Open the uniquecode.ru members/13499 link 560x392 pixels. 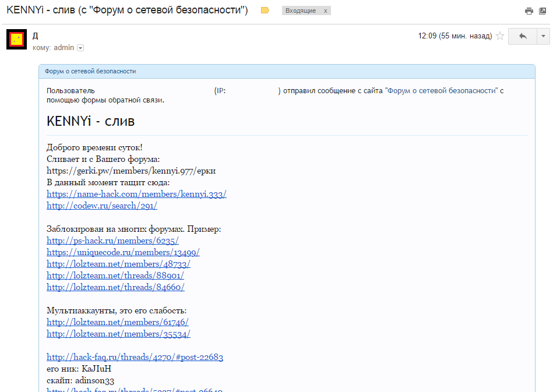[x=123, y=252]
